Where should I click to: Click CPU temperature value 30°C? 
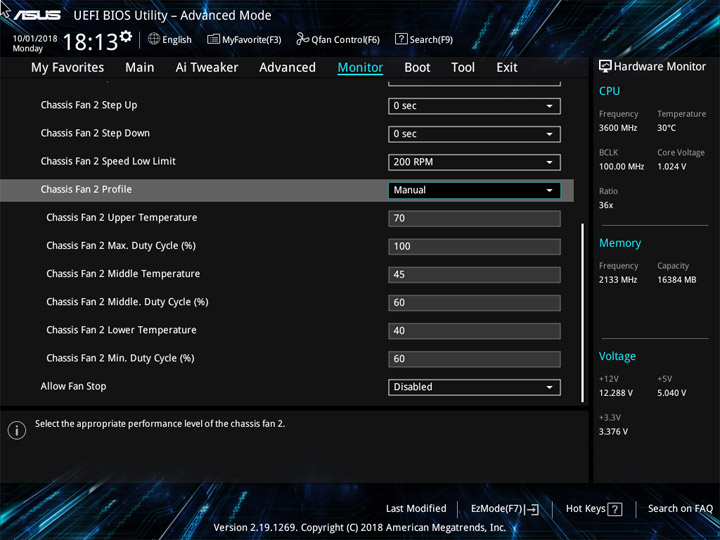[x=666, y=128]
